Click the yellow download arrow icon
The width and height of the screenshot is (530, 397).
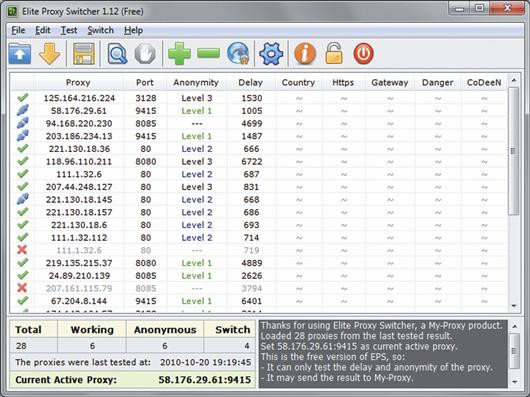[x=49, y=54]
